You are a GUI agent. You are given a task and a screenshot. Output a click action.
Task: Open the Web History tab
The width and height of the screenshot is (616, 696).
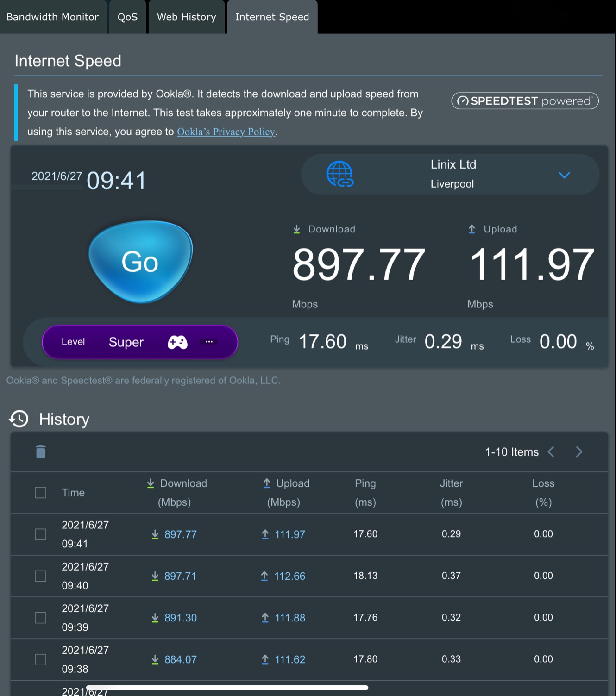click(x=186, y=17)
